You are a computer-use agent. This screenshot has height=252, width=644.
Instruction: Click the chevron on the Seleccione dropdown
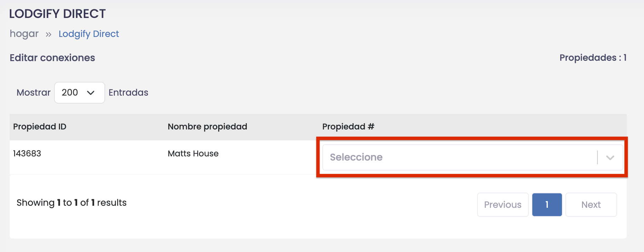(x=610, y=157)
